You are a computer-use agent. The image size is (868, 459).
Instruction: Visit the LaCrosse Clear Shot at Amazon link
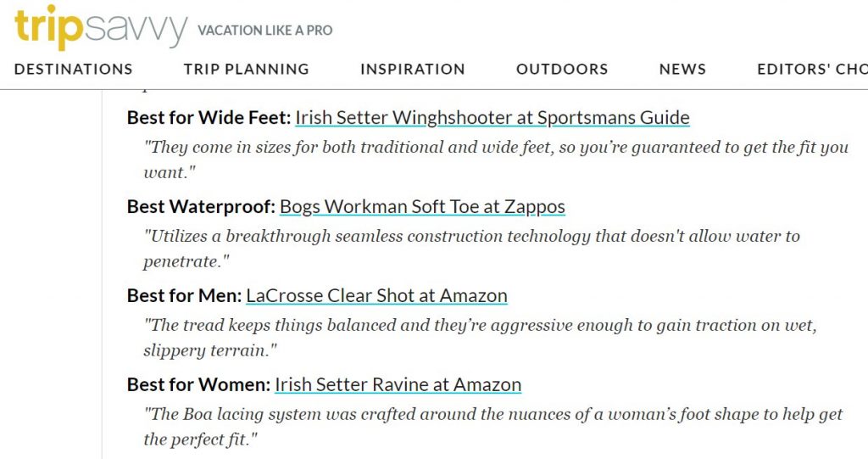[x=376, y=295]
